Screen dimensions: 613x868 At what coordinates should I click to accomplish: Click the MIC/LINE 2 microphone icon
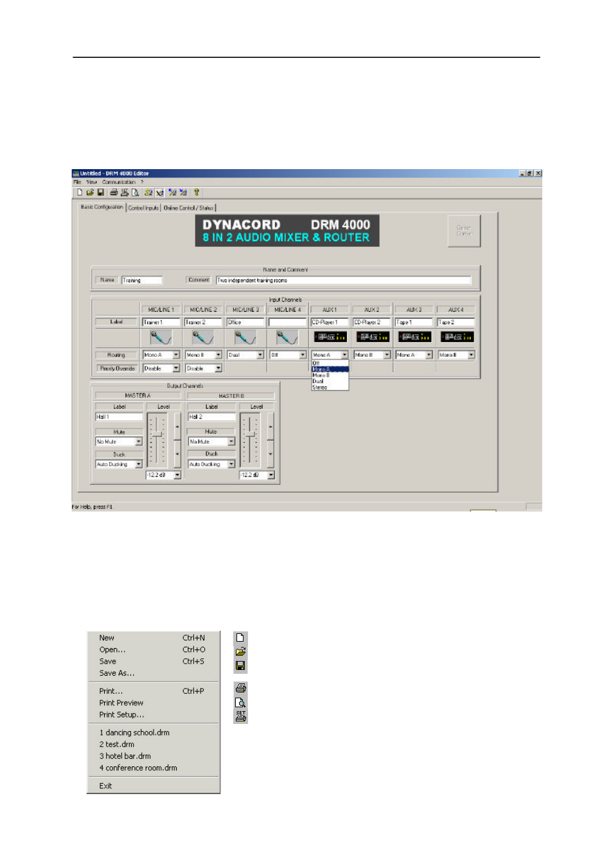[202, 337]
